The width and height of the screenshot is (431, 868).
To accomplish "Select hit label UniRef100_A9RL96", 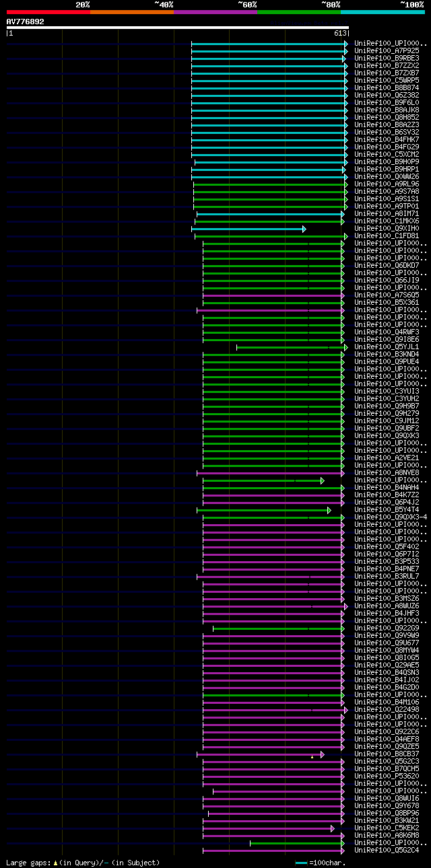I will pos(387,184).
